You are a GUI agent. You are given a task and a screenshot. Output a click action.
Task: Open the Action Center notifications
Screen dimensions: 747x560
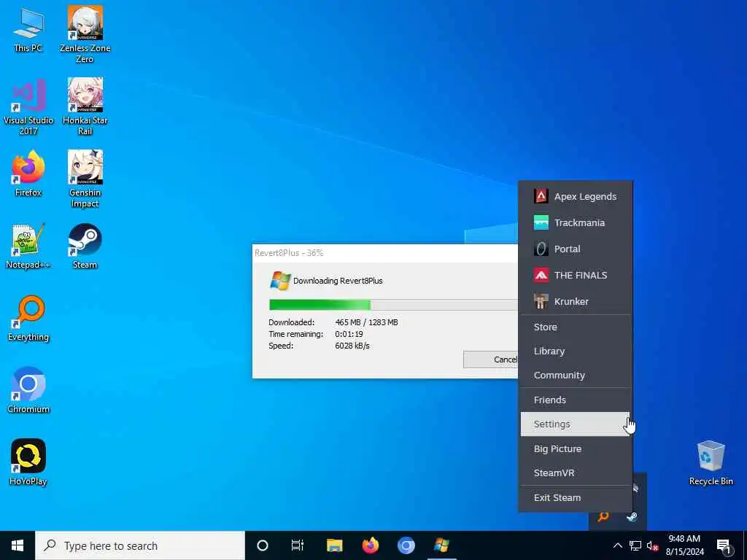point(724,545)
